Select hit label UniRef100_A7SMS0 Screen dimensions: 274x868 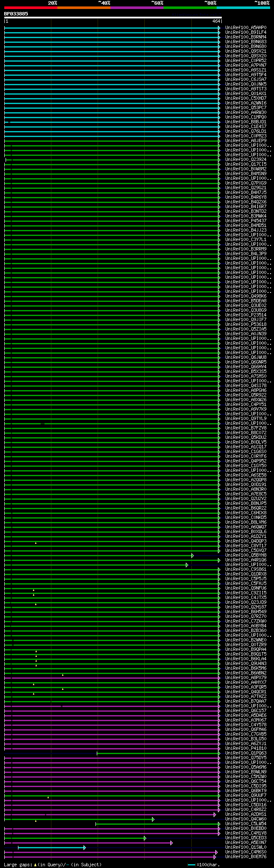coord(246,376)
